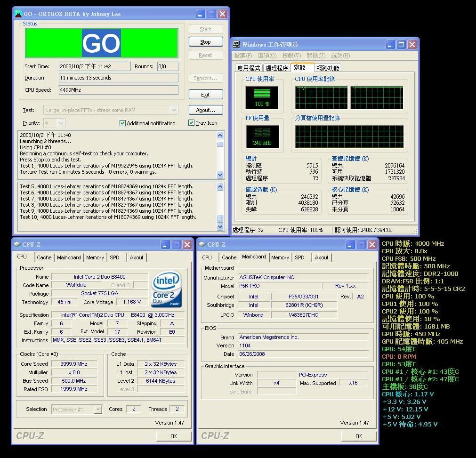Click the Core Speed value 3999.9 MHz
Screen dimensions: 476x458
[x=74, y=364]
